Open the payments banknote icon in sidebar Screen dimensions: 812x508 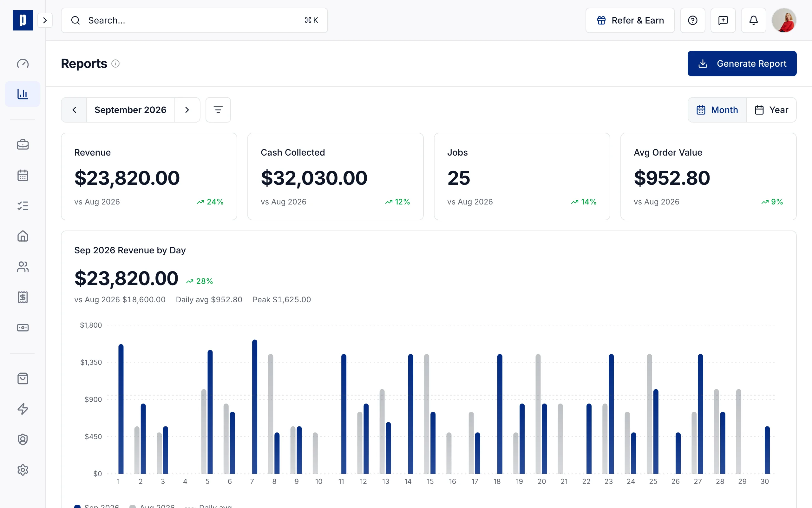click(23, 328)
